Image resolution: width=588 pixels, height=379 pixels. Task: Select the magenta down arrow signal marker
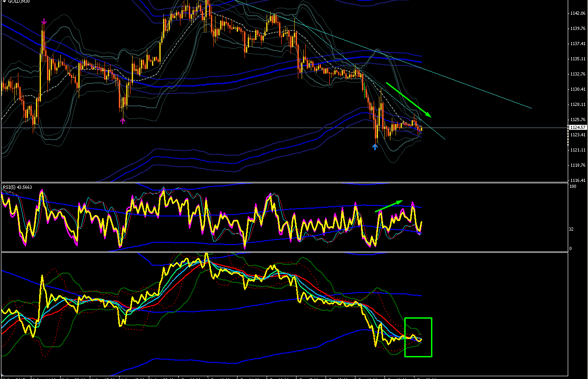pos(44,21)
